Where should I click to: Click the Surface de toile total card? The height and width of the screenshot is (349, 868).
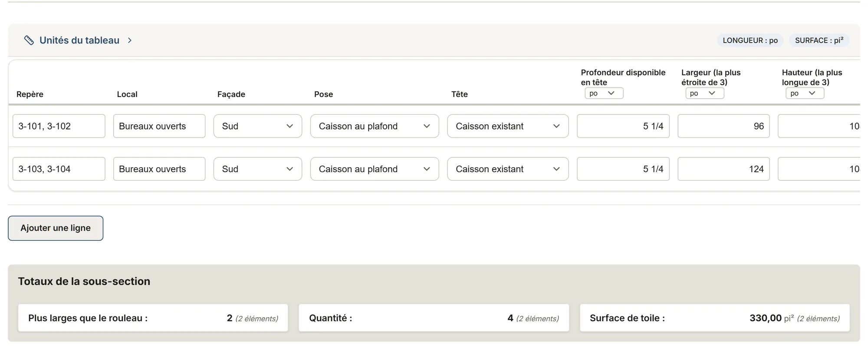pos(715,318)
